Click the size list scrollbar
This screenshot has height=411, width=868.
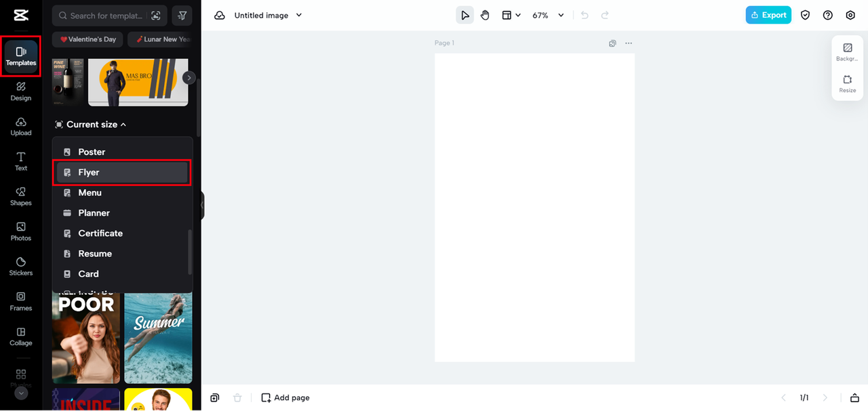(x=190, y=252)
